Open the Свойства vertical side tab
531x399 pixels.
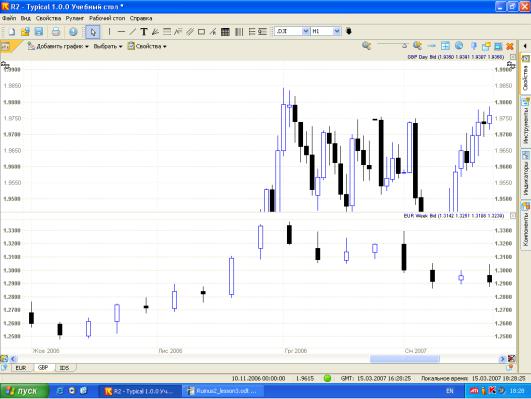[525, 75]
